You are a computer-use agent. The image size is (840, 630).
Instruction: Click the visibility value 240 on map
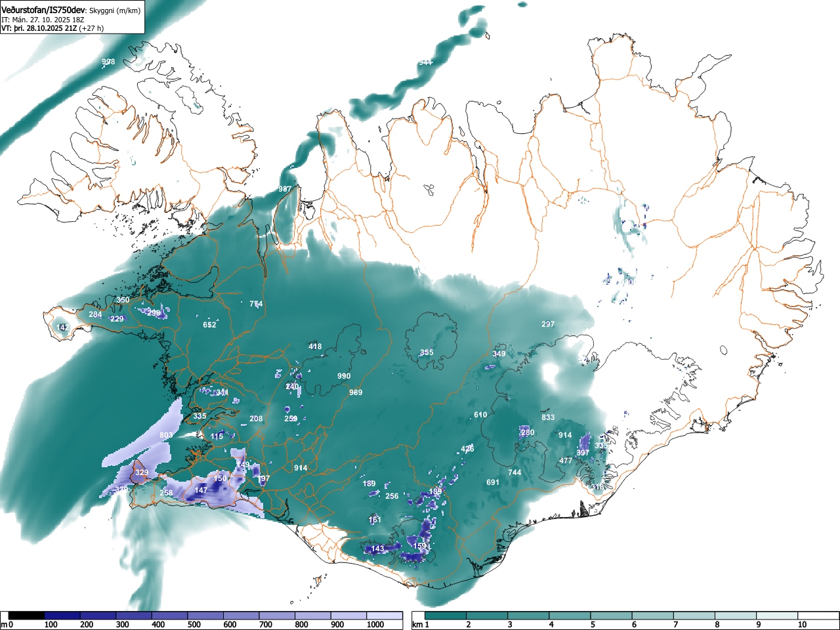(x=292, y=387)
